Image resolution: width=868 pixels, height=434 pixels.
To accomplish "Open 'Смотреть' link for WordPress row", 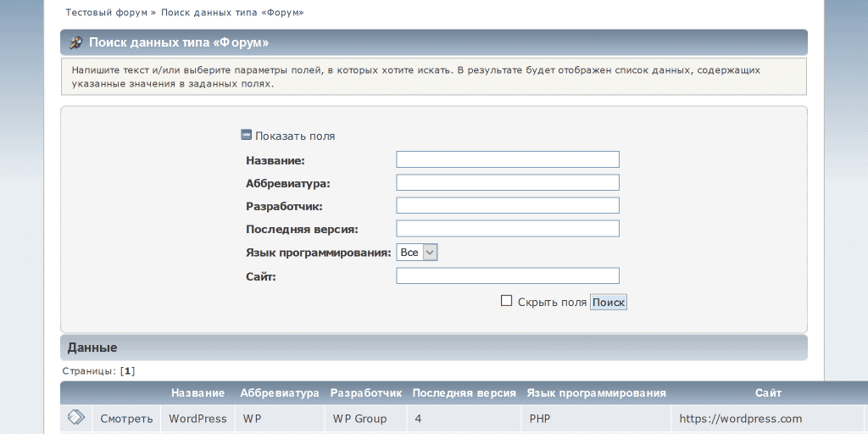I will pyautogui.click(x=126, y=419).
